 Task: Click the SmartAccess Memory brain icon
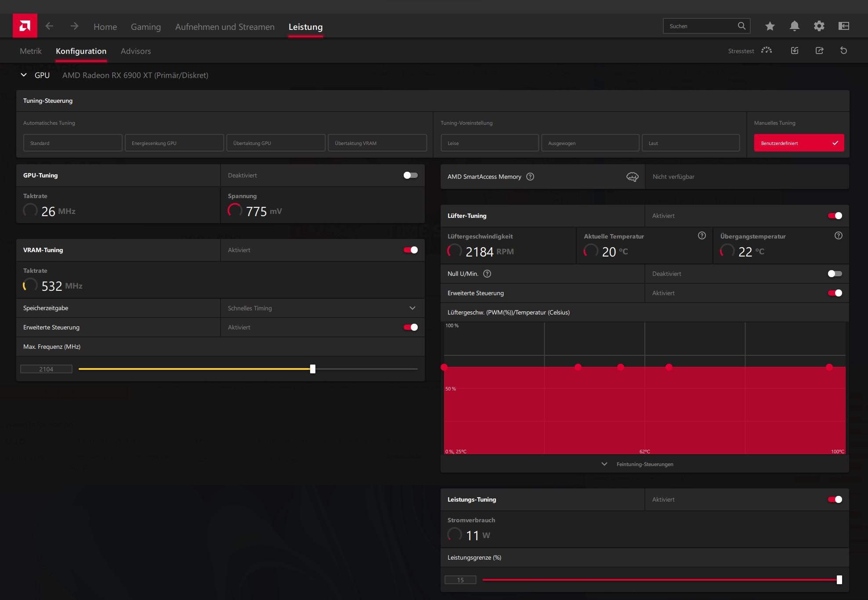click(x=632, y=177)
